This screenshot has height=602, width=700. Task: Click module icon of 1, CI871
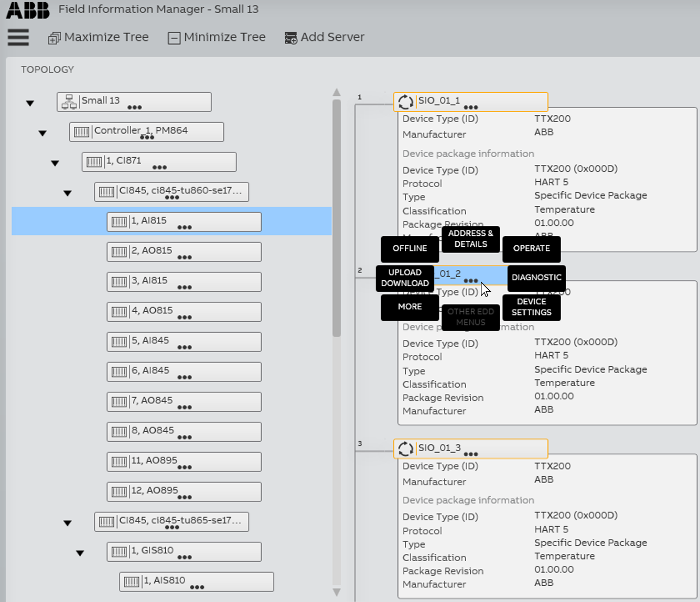click(x=94, y=161)
